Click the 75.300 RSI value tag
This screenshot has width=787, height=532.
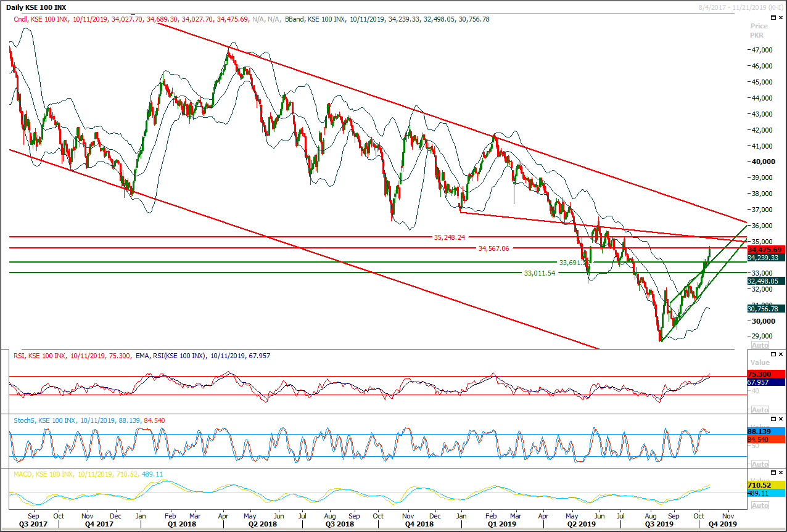tap(765, 374)
